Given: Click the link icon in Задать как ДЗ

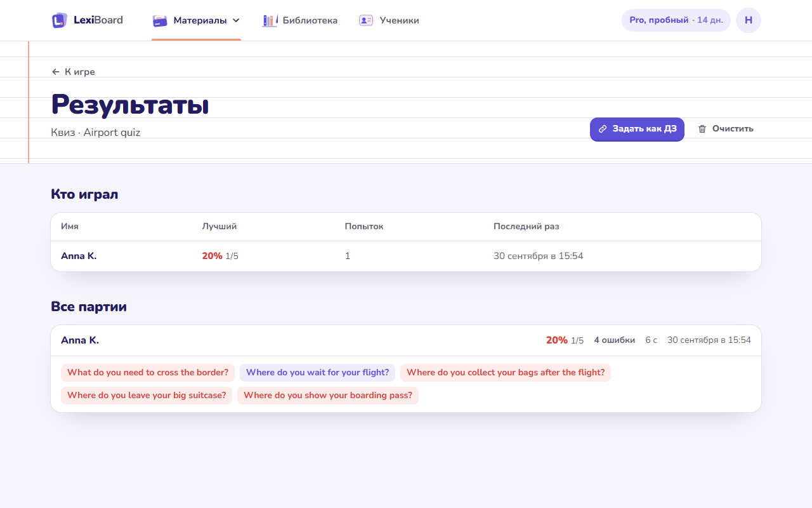Looking at the screenshot, I should click(x=603, y=129).
